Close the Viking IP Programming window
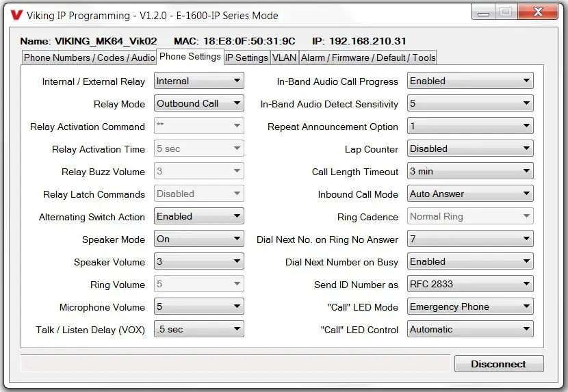The width and height of the screenshot is (568, 392). click(538, 12)
